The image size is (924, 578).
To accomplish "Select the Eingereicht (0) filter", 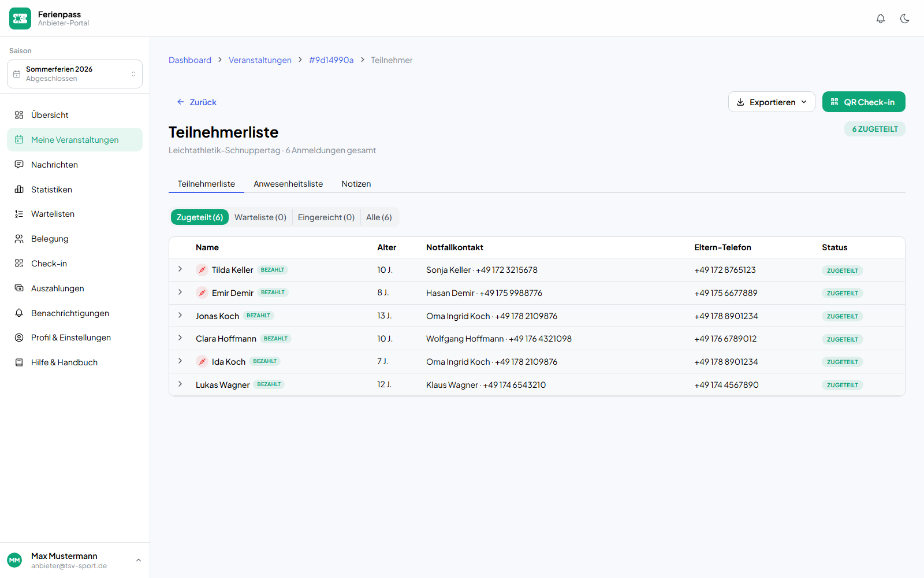I will point(326,217).
